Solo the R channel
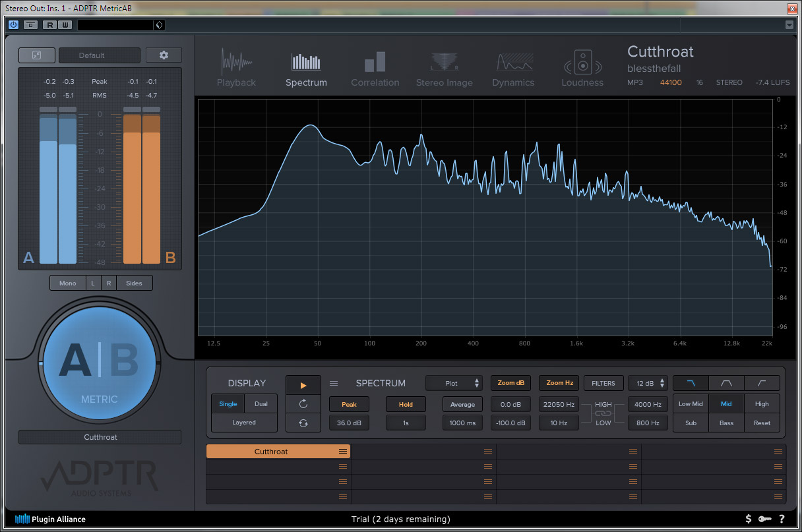The width and height of the screenshot is (802, 532). tap(108, 283)
